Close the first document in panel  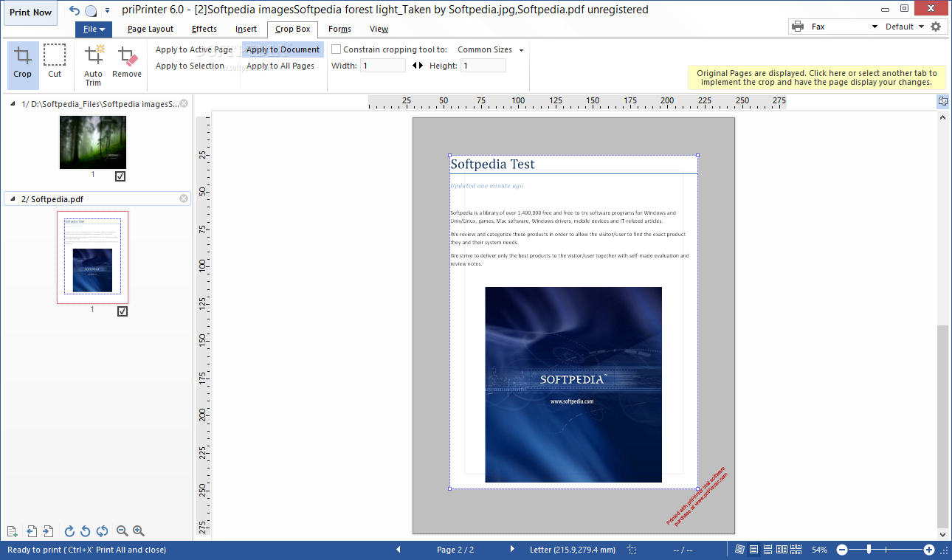point(184,104)
